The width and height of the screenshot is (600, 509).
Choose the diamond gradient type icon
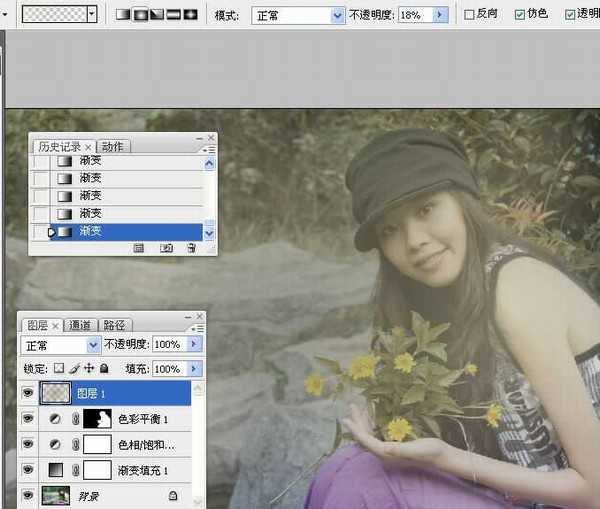point(191,15)
